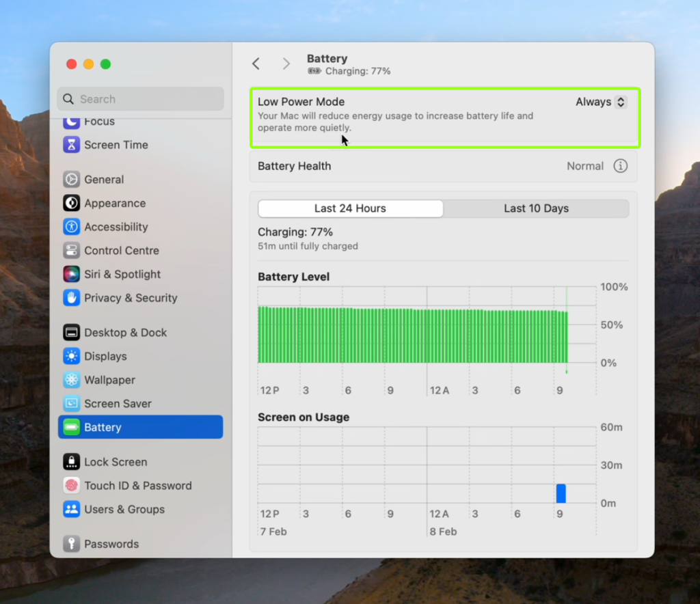This screenshot has width=700, height=604.
Task: Switch to the Last 10 Days tab
Action: 537,208
